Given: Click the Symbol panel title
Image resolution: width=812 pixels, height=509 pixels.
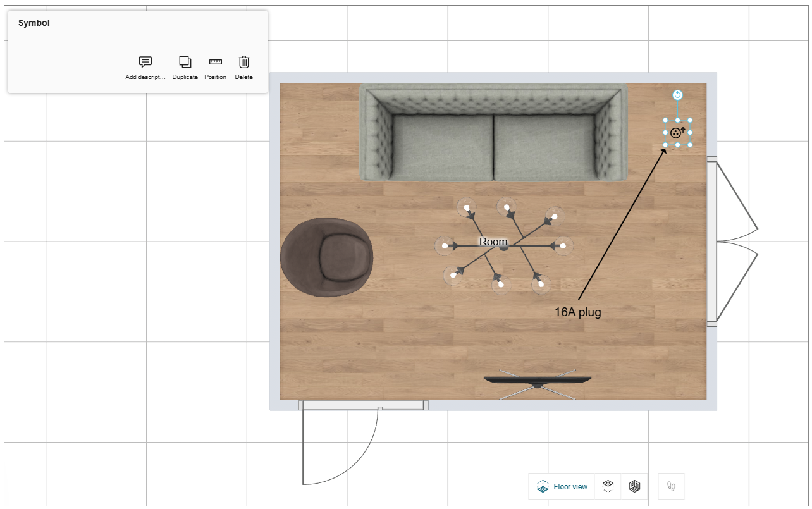Looking at the screenshot, I should (x=34, y=23).
